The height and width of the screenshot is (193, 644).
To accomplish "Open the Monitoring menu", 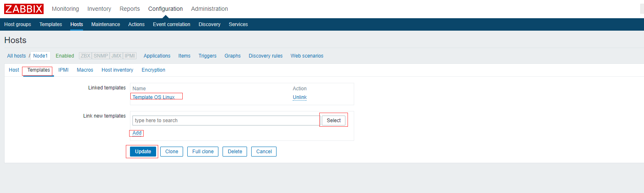I will point(65,9).
